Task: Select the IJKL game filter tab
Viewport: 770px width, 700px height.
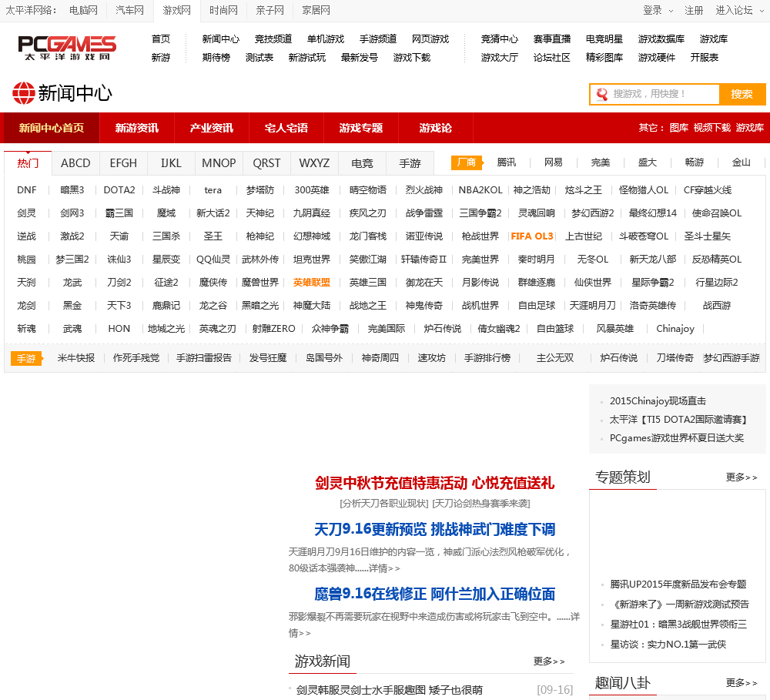Action: click(x=171, y=163)
